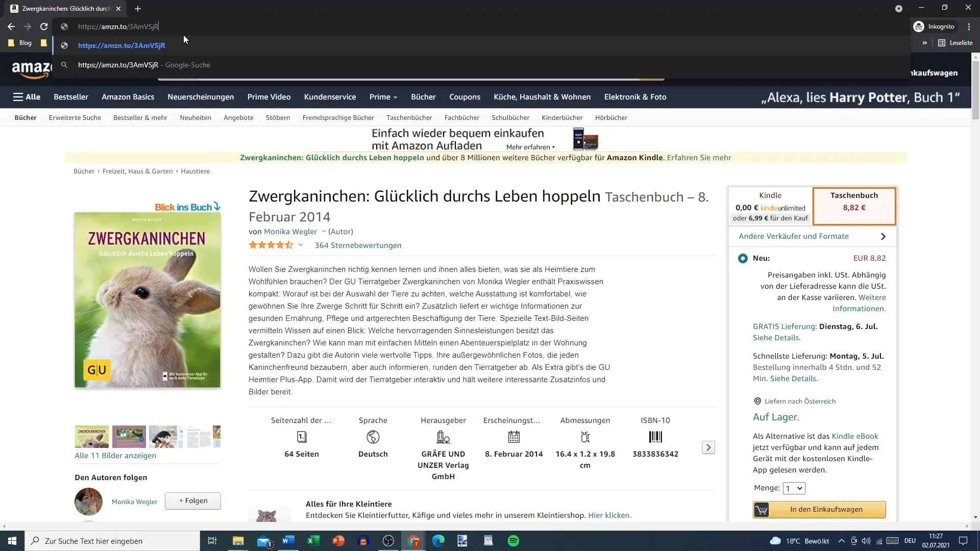Open the Blog bookmark
This screenshot has width=980, height=551.
(20, 43)
